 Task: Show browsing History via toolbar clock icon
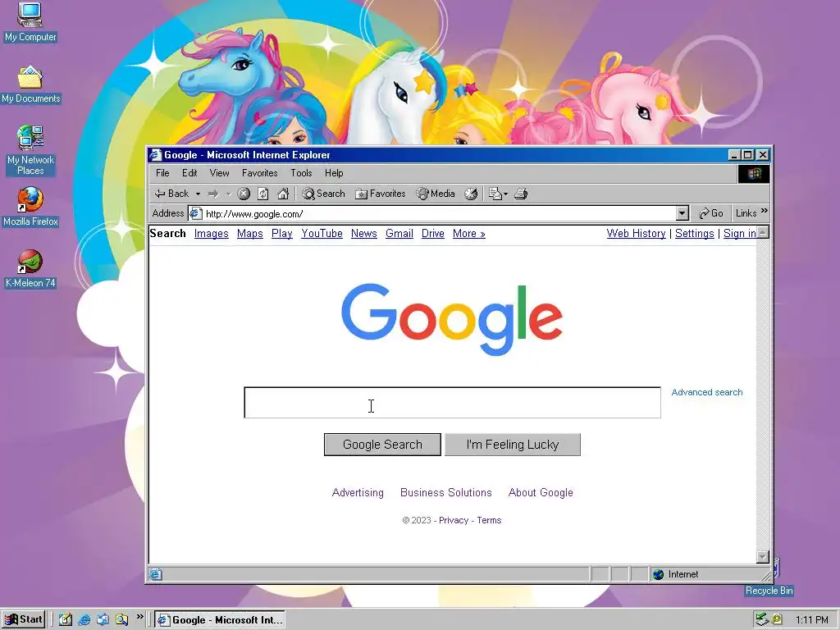click(471, 194)
